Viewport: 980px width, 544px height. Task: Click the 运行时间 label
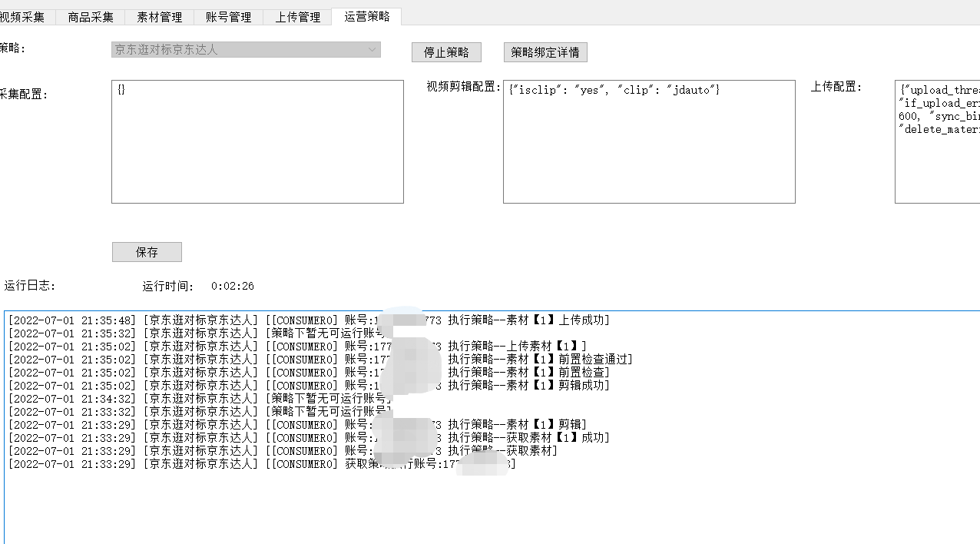click(x=168, y=286)
